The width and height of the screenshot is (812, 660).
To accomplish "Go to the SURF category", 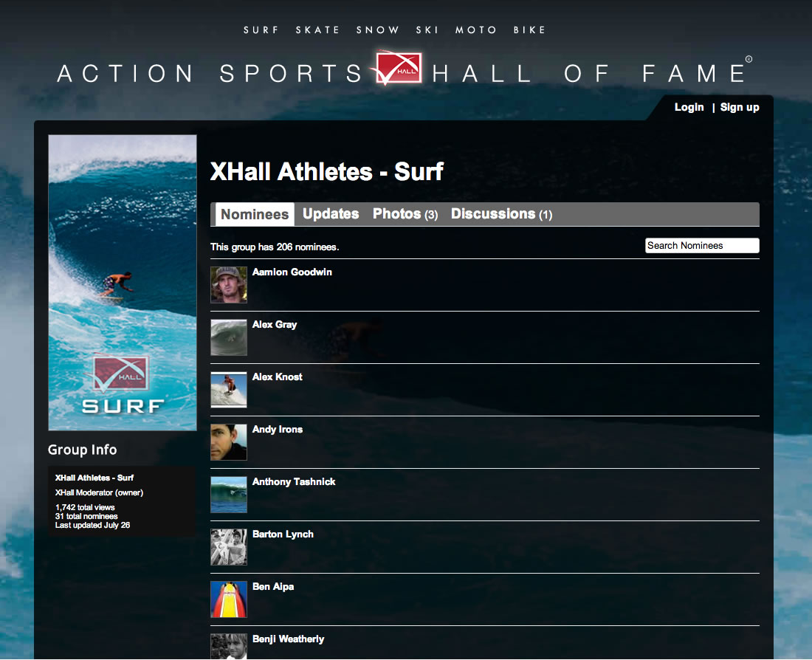I will (x=261, y=30).
